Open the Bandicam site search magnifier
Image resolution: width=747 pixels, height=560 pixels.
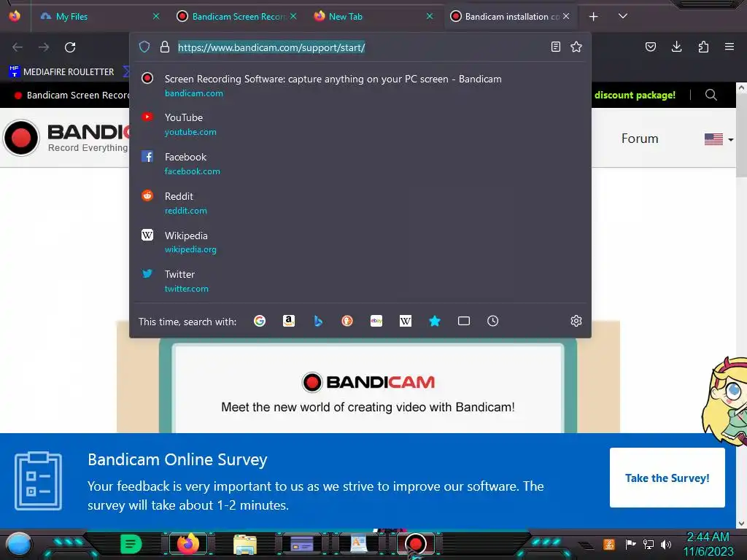[x=711, y=95]
